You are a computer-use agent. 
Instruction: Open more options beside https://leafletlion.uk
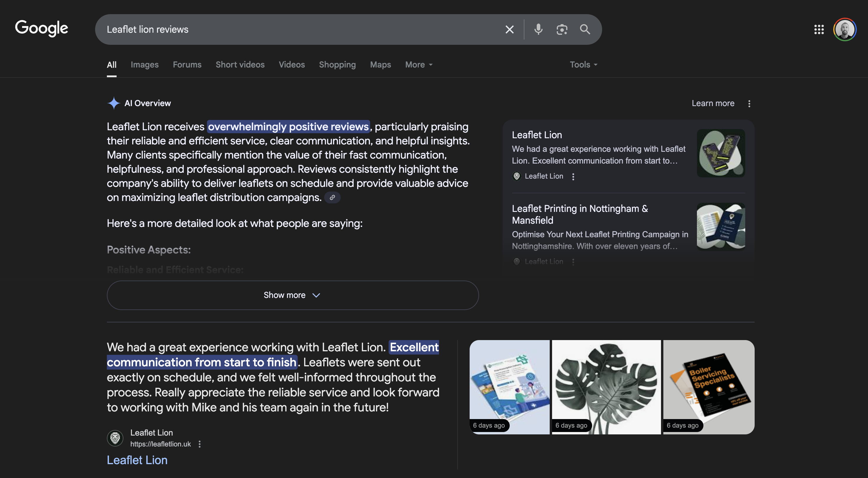(199, 444)
